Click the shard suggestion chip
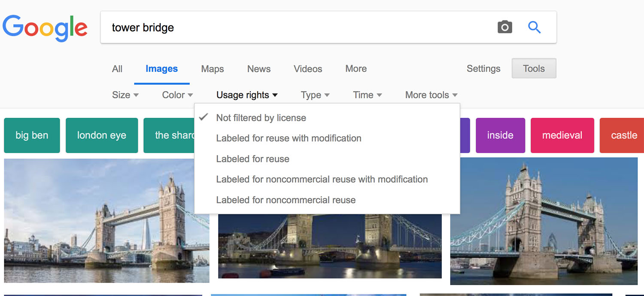The image size is (644, 296). click(x=169, y=135)
